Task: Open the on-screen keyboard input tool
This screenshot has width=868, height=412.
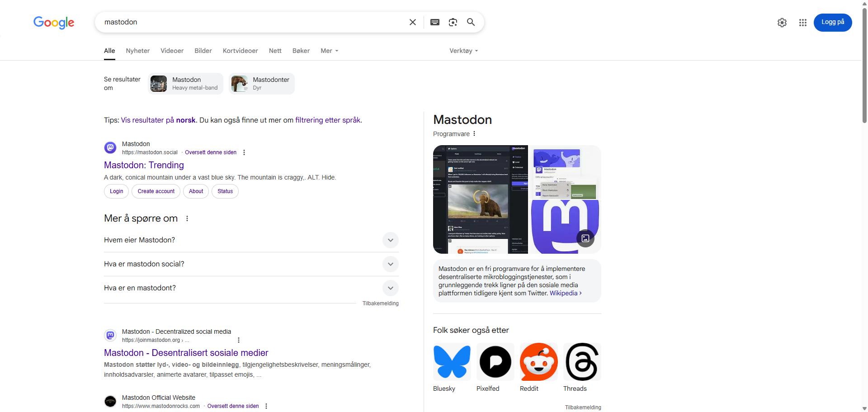Action: 435,22
